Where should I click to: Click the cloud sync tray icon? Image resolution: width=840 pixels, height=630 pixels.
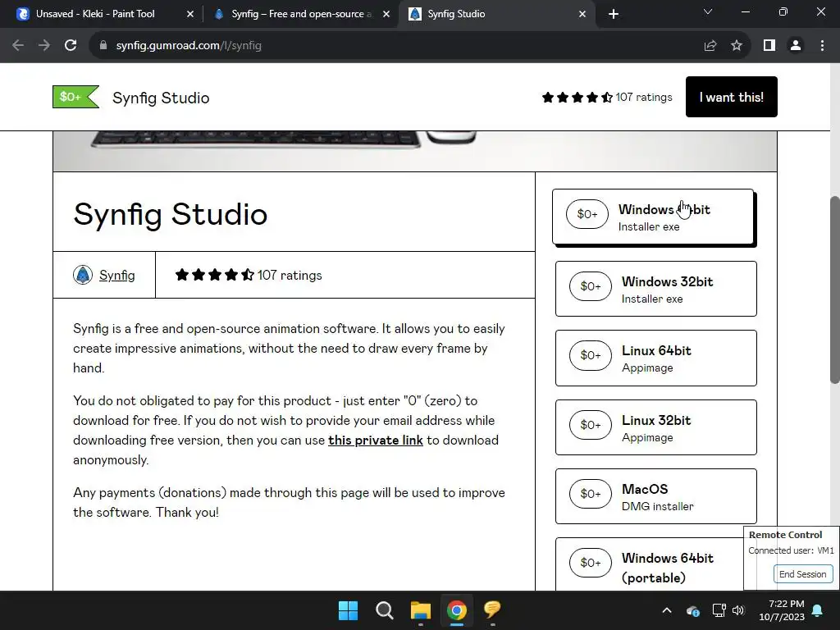[x=692, y=610]
